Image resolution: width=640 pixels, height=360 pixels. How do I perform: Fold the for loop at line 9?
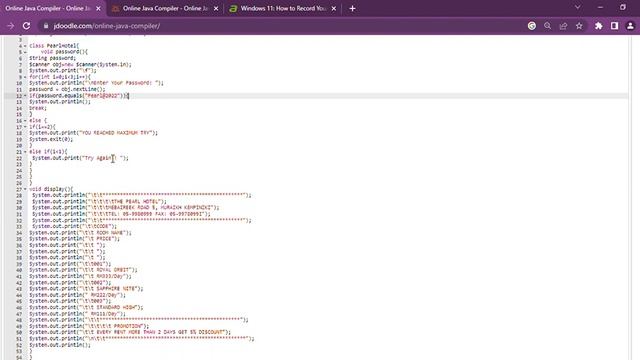pyautogui.click(x=25, y=77)
